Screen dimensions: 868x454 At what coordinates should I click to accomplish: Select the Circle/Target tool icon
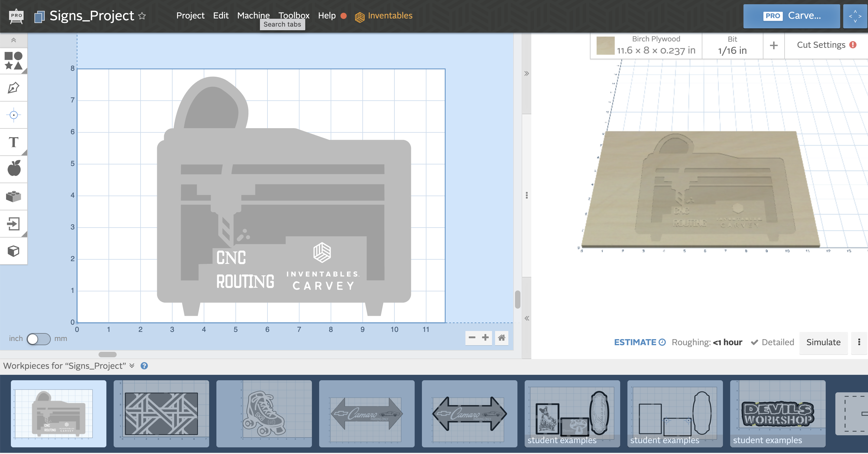pyautogui.click(x=14, y=115)
